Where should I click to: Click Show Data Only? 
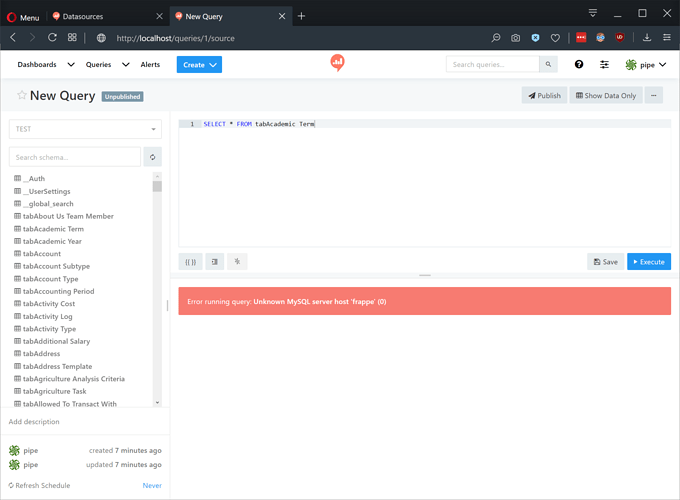[x=606, y=95]
